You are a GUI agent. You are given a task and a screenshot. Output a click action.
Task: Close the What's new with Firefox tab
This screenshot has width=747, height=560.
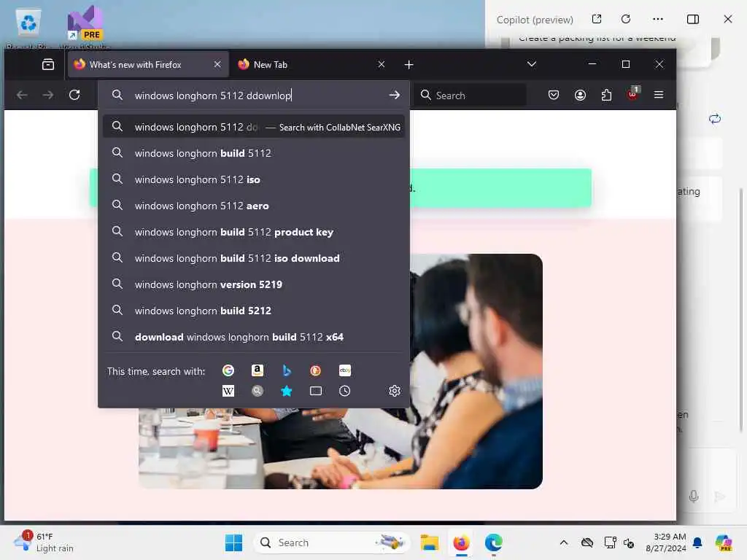pyautogui.click(x=217, y=64)
